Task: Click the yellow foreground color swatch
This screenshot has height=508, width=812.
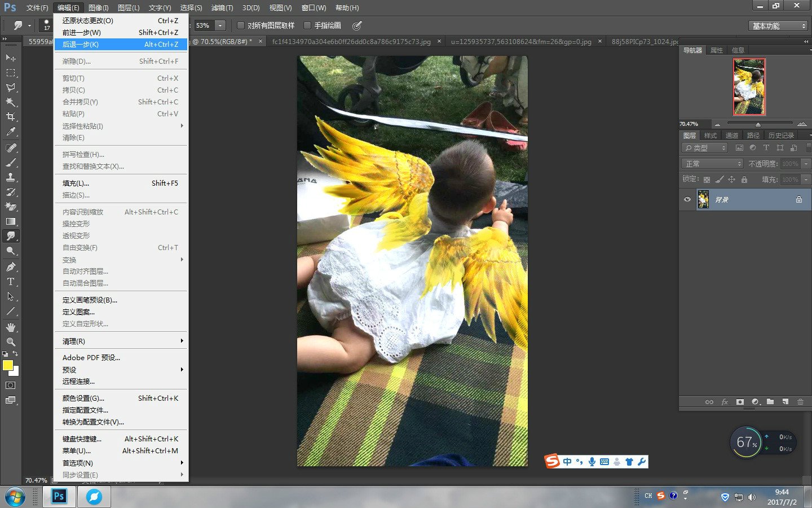Action: 8,365
